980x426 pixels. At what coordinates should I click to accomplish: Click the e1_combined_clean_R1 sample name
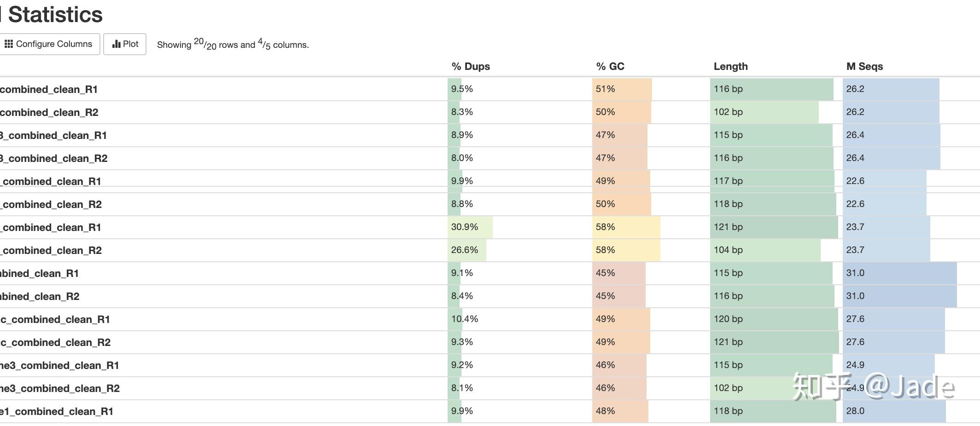(x=56, y=411)
